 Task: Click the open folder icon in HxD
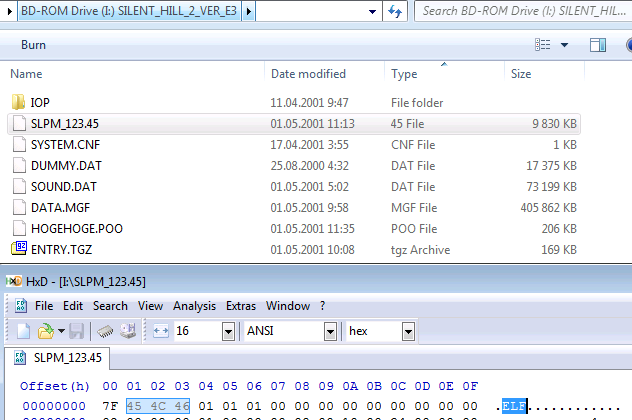46,331
